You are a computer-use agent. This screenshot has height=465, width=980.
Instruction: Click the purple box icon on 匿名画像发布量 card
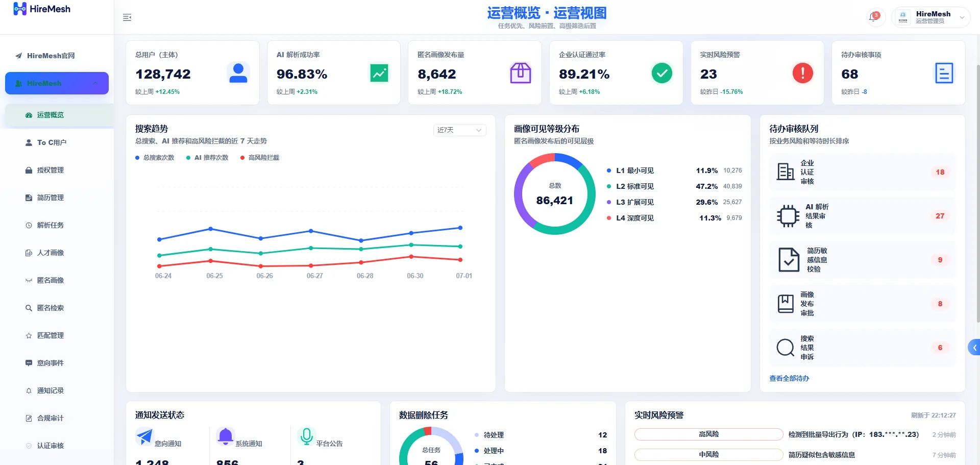click(x=521, y=73)
